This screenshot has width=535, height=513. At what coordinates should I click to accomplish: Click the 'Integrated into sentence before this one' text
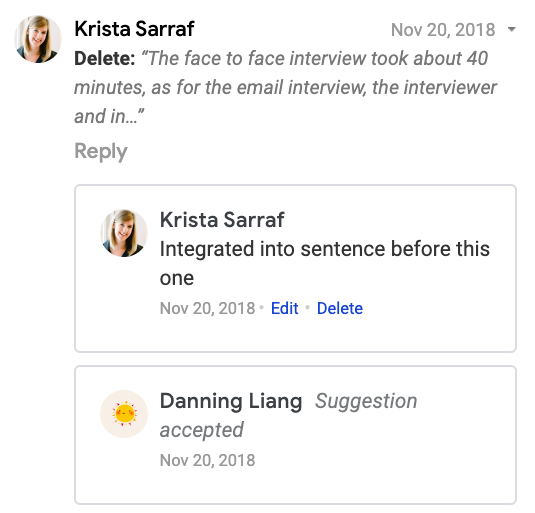325,263
